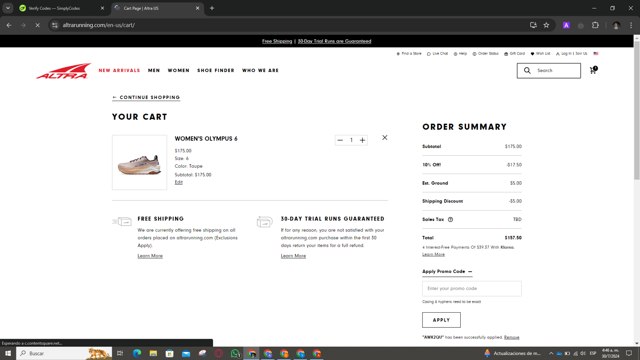640x360 pixels.
Task: Open WhatsApp from the taskbar
Action: 235,353
